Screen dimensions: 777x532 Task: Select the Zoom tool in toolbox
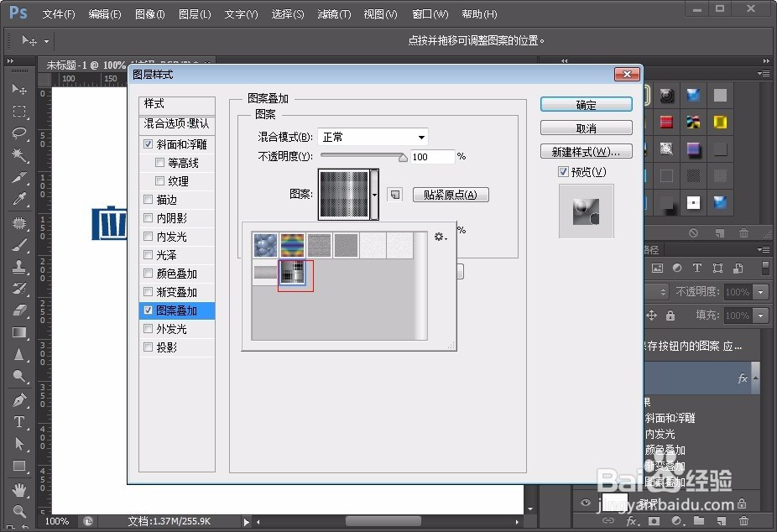(x=19, y=511)
